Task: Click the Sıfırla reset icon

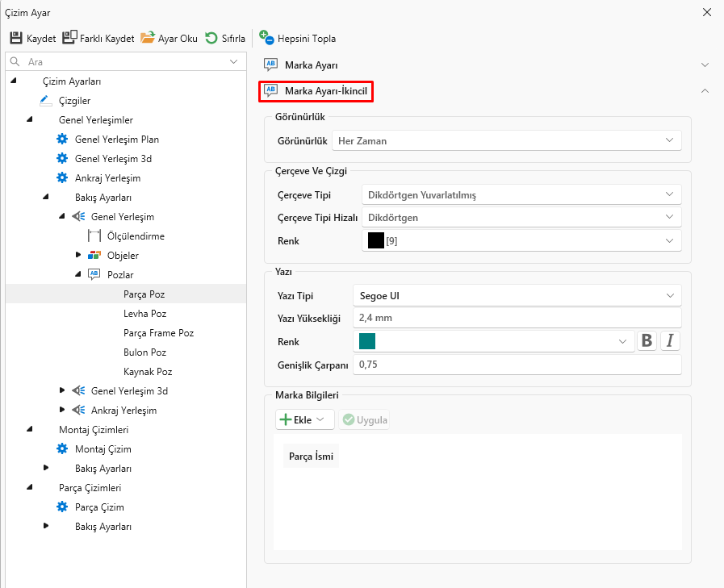Action: point(211,38)
